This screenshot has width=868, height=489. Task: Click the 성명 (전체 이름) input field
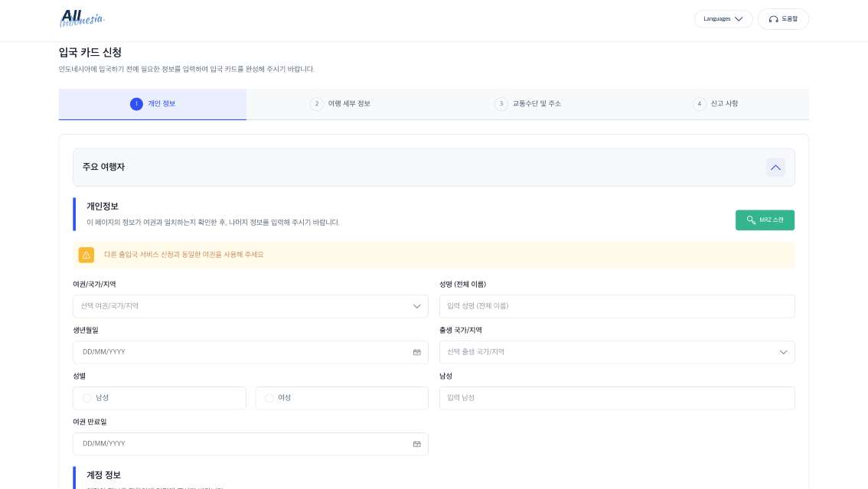(617, 306)
